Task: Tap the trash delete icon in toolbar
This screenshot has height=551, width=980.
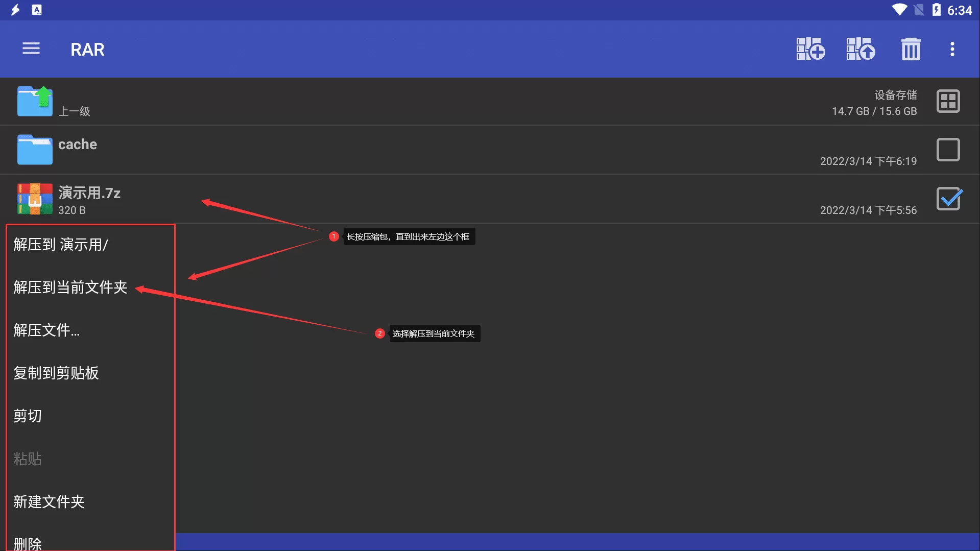Action: coord(911,49)
